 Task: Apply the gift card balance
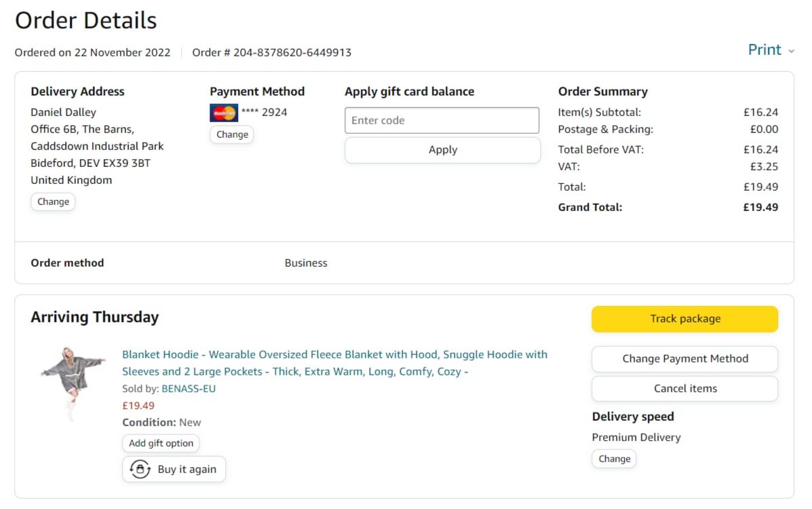[x=442, y=150]
